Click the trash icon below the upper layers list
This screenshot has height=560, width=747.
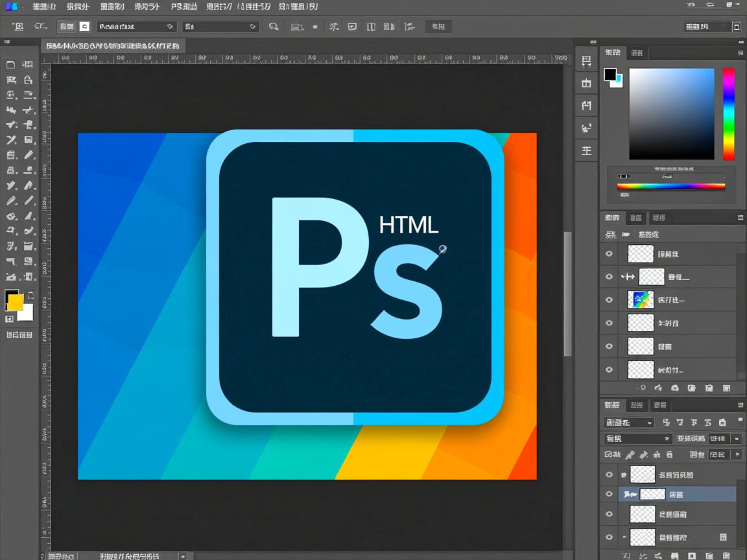pos(726,388)
